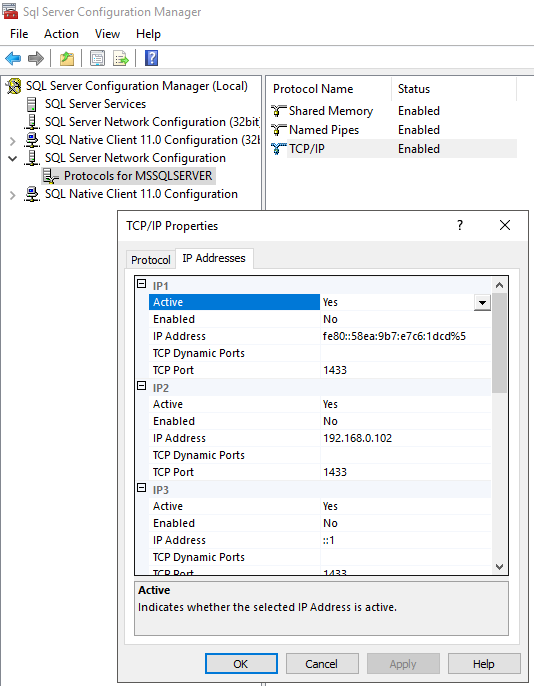Viewport: 534px width, 686px height.
Task: Click the Up one level folder icon
Action: coord(67,58)
